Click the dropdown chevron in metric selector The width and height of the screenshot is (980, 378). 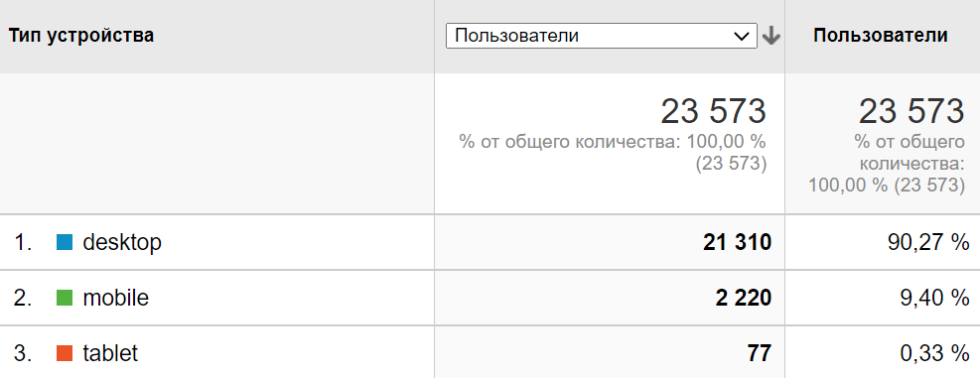tap(742, 37)
